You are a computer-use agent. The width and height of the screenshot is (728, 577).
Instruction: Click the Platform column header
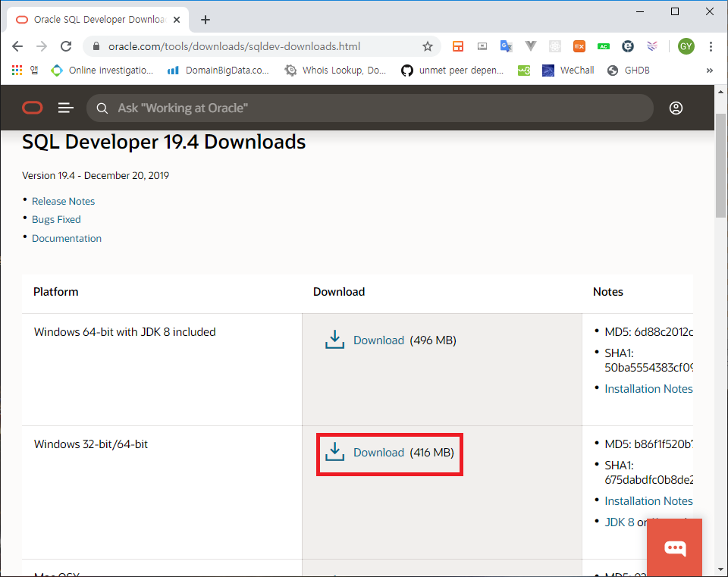tap(55, 292)
